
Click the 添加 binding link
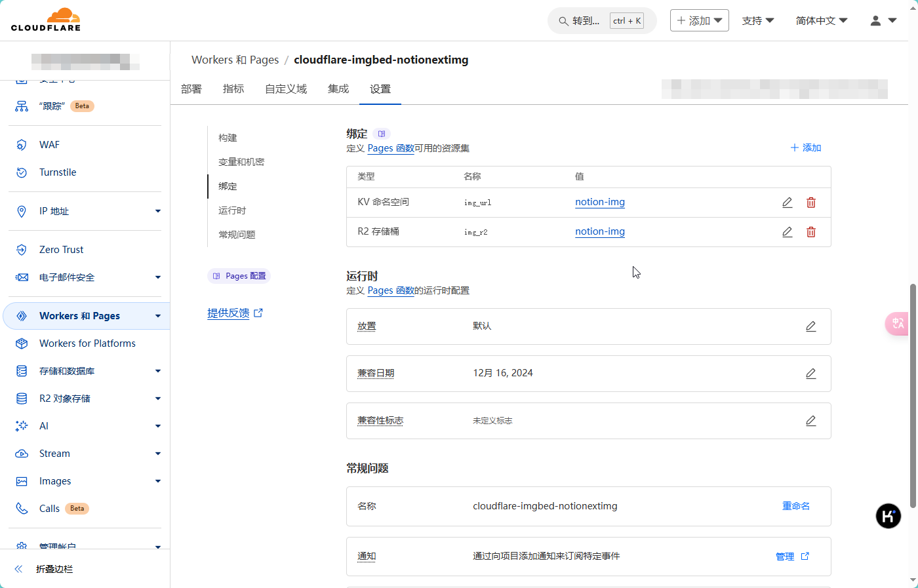pos(806,147)
